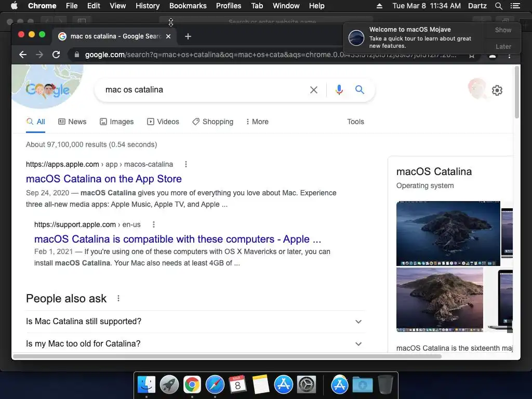The height and width of the screenshot is (399, 532).
Task: Open the Tools search options
Action: pyautogui.click(x=355, y=122)
